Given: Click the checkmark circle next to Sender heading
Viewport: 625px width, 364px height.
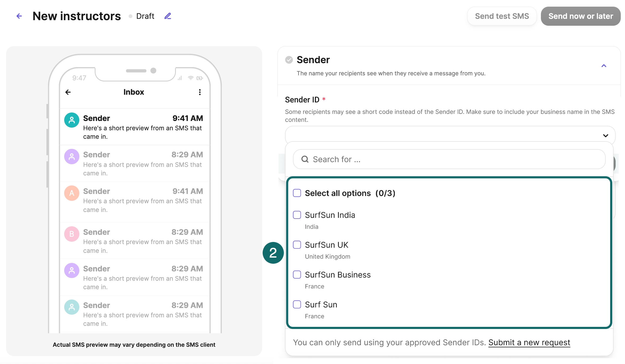Looking at the screenshot, I should coord(289,60).
